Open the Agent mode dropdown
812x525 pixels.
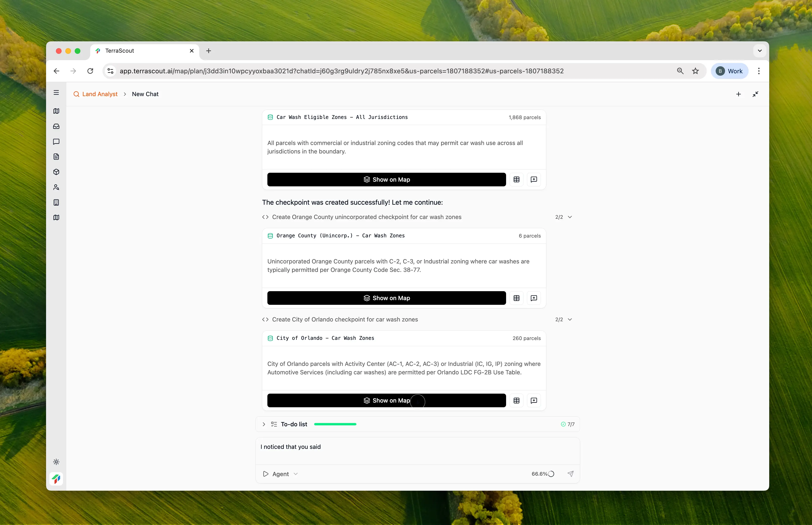click(x=281, y=474)
